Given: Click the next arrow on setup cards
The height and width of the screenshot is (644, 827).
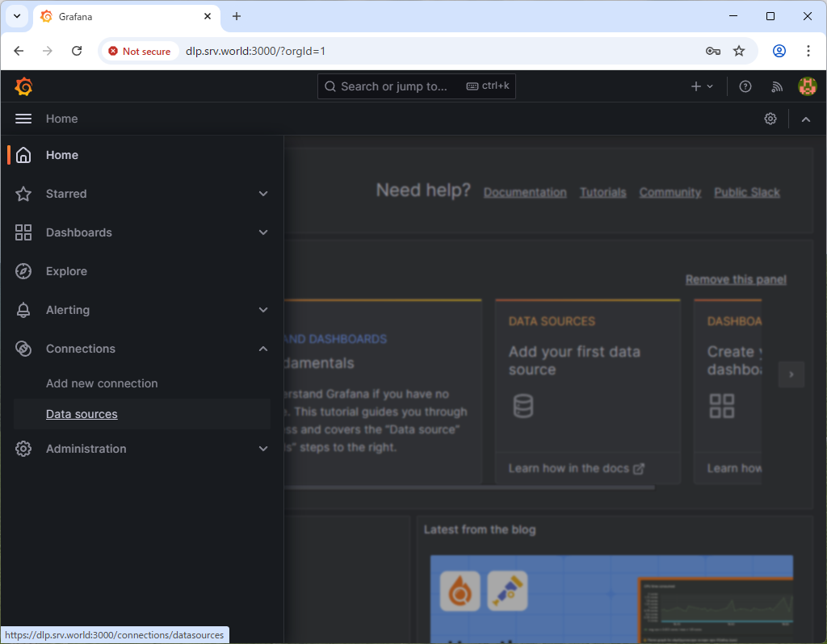Looking at the screenshot, I should coord(791,374).
